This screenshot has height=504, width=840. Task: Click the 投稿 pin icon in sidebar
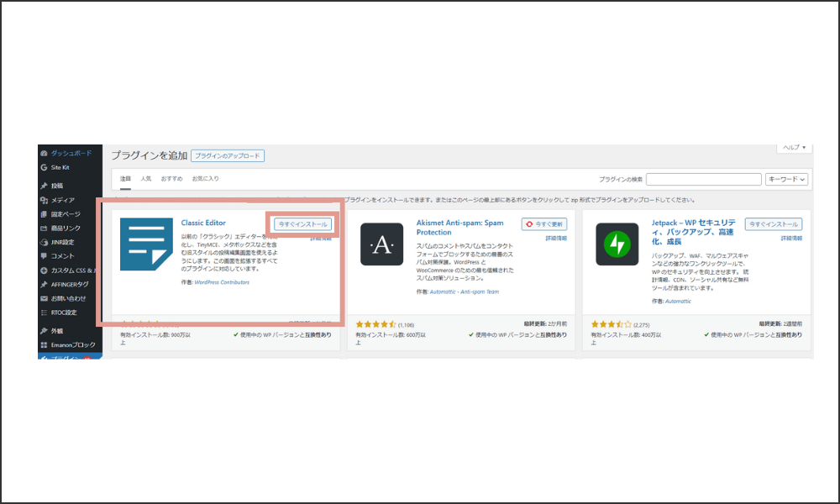(x=44, y=186)
